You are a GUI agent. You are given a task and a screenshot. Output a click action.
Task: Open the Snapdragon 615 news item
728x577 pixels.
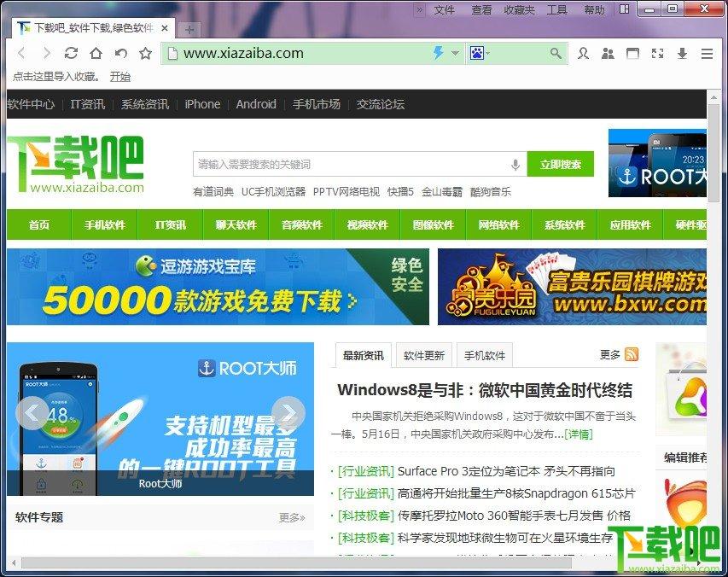(516, 493)
